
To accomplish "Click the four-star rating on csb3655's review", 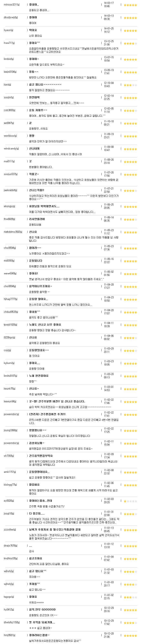I will [130, 111].
